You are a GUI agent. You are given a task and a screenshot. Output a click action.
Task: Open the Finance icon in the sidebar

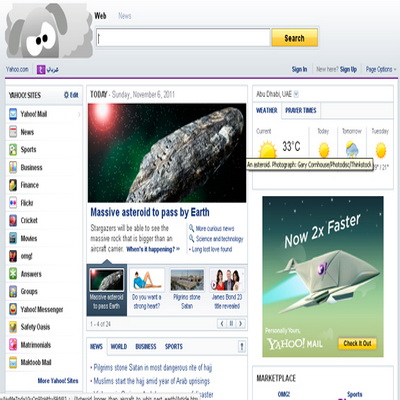[x=13, y=185]
